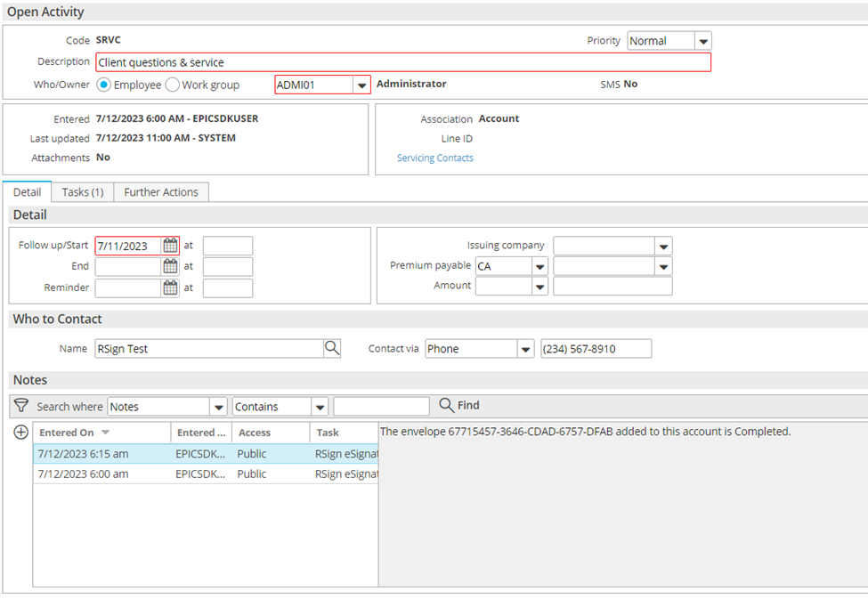This screenshot has height=599, width=868.
Task: Open the Contact via Phone dropdown
Action: [525, 349]
